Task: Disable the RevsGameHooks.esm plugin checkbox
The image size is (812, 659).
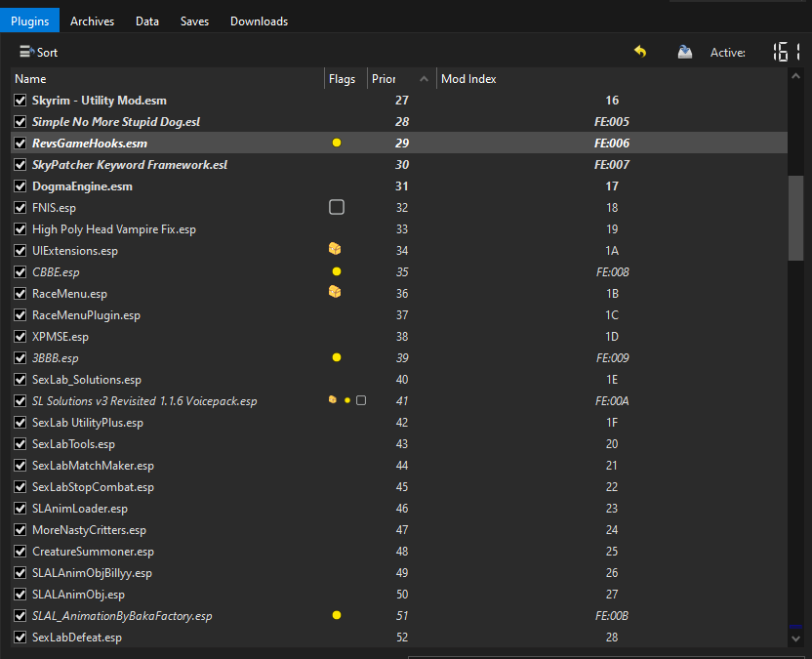Action: click(x=20, y=144)
